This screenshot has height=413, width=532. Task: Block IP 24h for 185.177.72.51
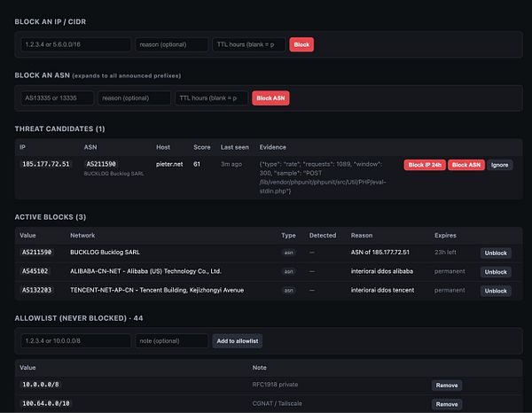[x=425, y=165]
